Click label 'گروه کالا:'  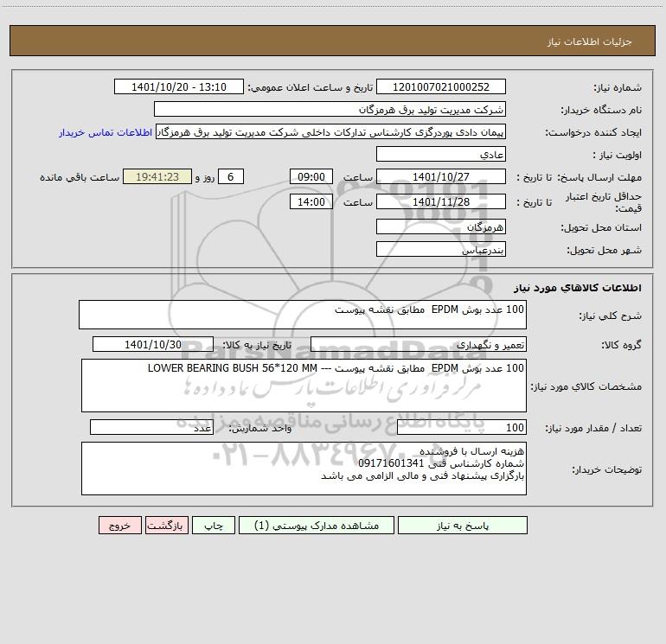(x=621, y=345)
